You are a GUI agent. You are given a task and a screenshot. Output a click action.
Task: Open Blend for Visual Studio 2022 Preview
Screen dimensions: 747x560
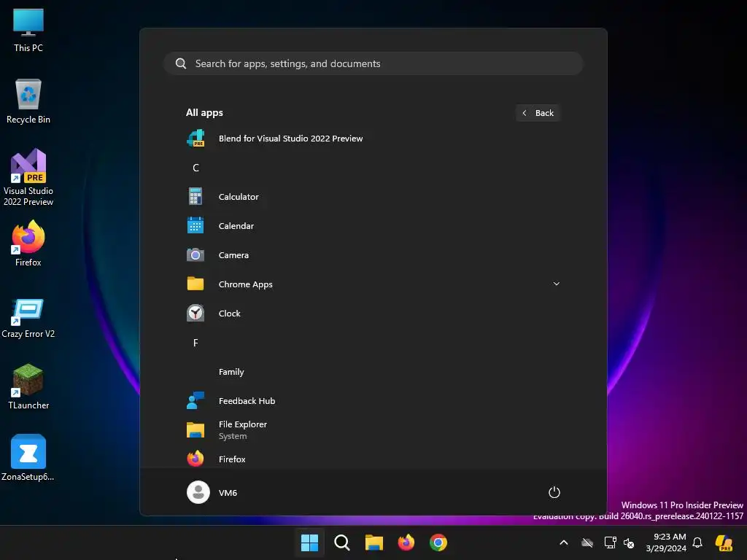373,139
